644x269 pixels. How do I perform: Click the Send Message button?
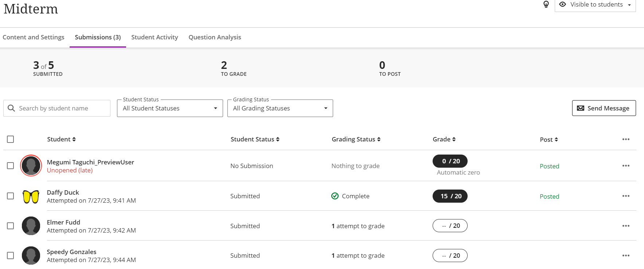pos(604,108)
